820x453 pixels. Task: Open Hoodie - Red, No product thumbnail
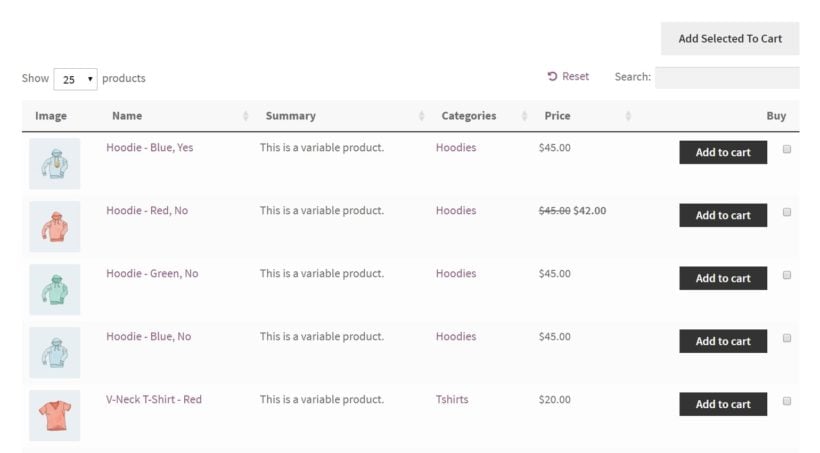(55, 226)
